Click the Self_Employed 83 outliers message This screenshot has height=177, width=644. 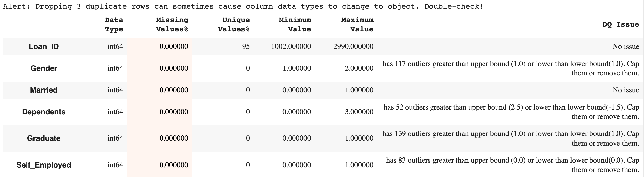tap(512, 165)
